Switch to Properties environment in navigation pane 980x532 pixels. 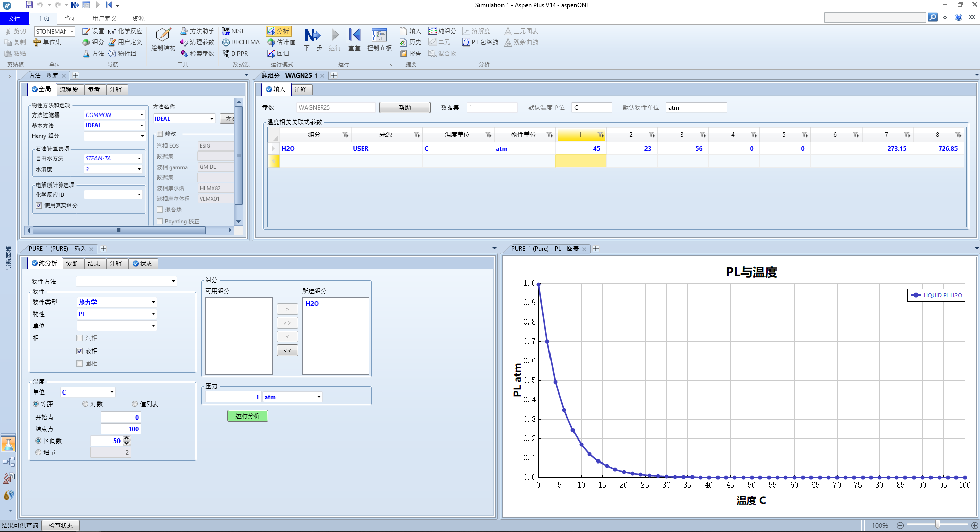point(8,444)
